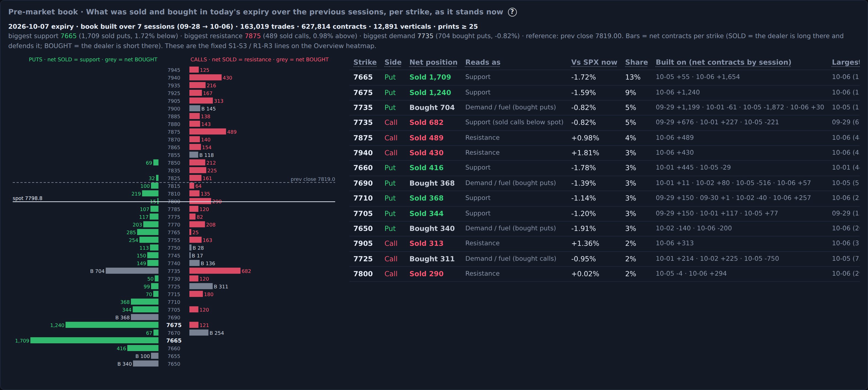Select the 1,240 sold-puts bar at 7675

pyautogui.click(x=112, y=325)
